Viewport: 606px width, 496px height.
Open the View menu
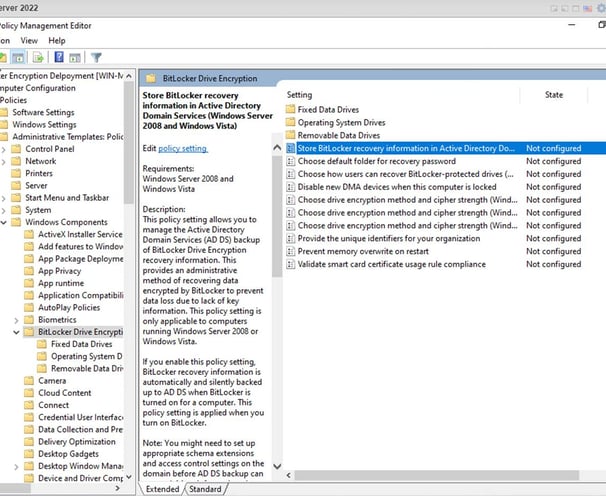pyautogui.click(x=29, y=41)
